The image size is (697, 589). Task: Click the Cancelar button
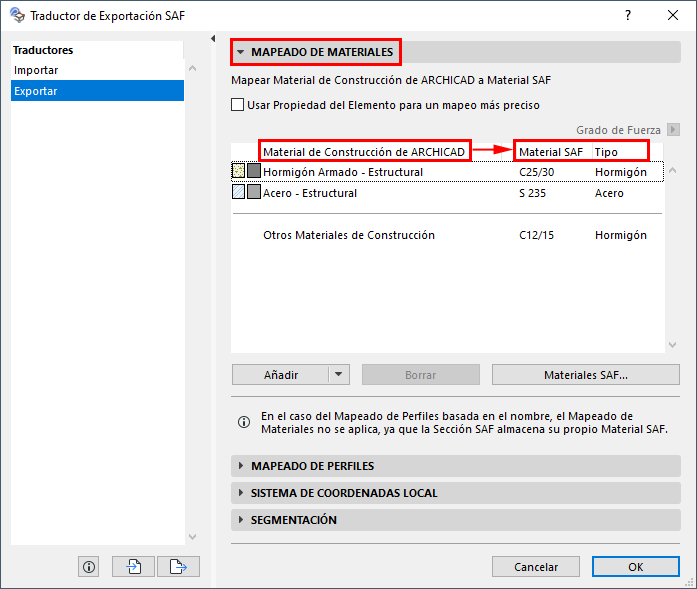pyautogui.click(x=536, y=567)
